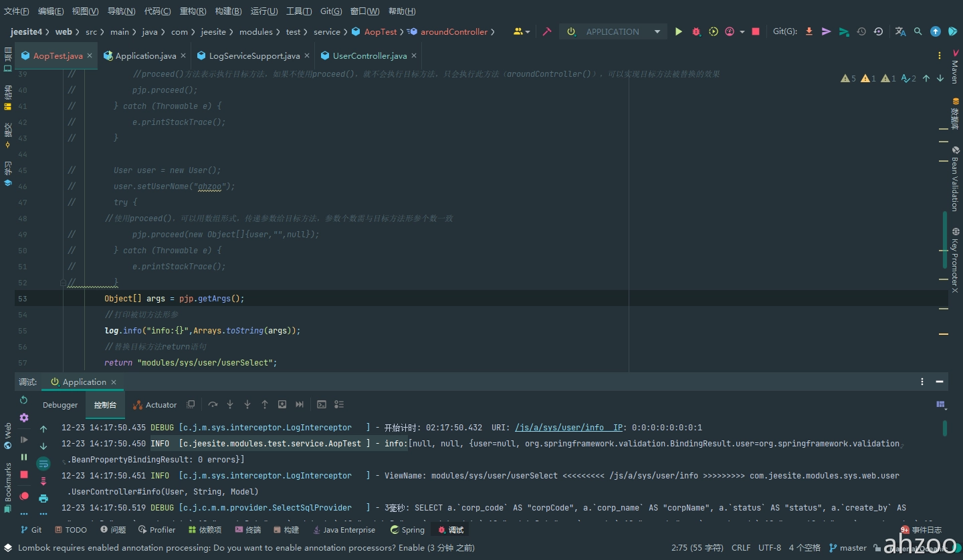Click the Search Everywhere magnifier icon
The image size is (963, 560).
[x=918, y=31]
